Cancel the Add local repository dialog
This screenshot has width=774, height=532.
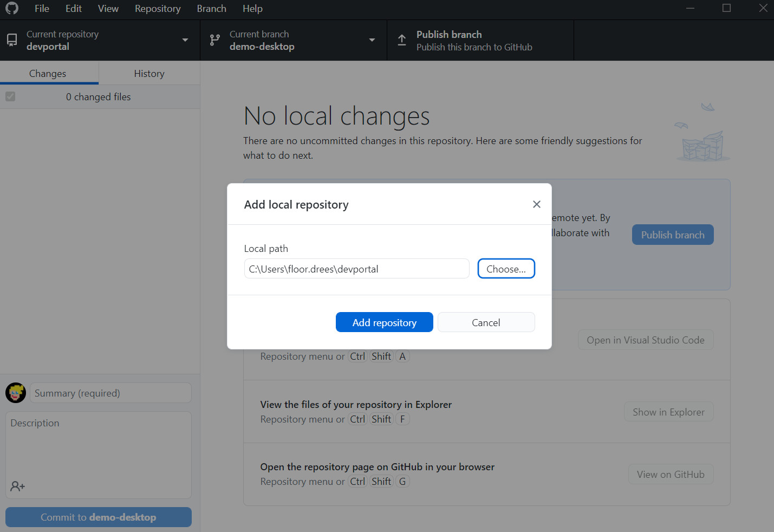[x=486, y=322]
